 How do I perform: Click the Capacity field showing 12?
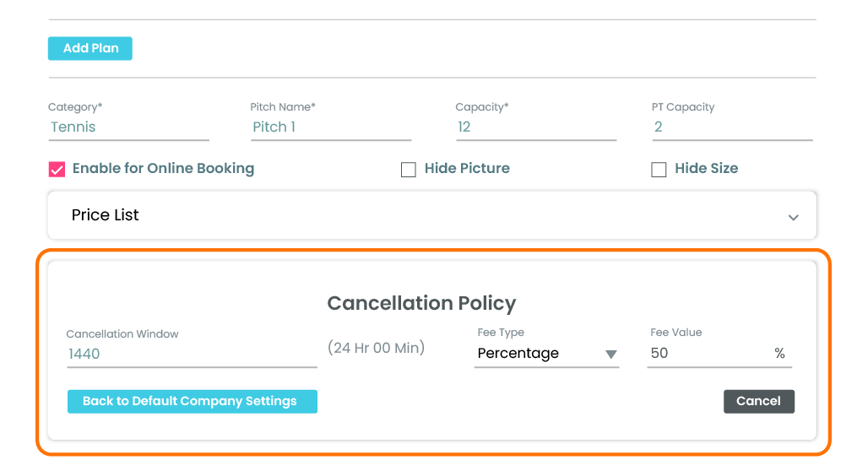coord(534,127)
